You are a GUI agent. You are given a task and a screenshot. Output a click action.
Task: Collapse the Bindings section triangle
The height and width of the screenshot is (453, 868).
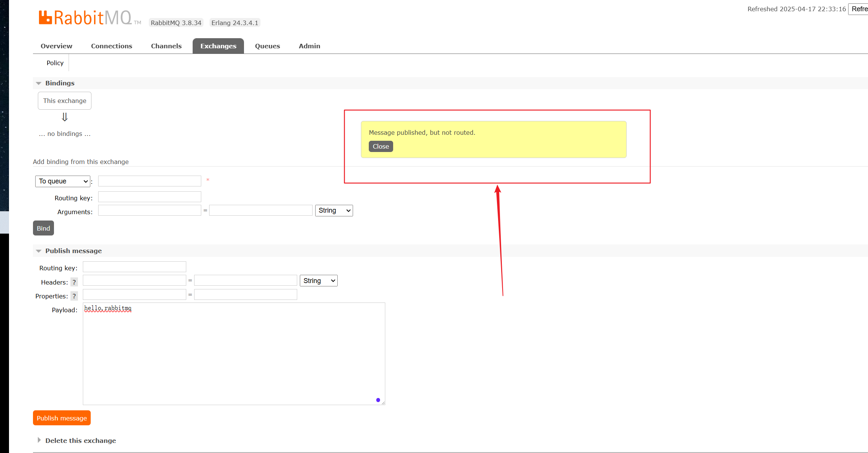39,83
